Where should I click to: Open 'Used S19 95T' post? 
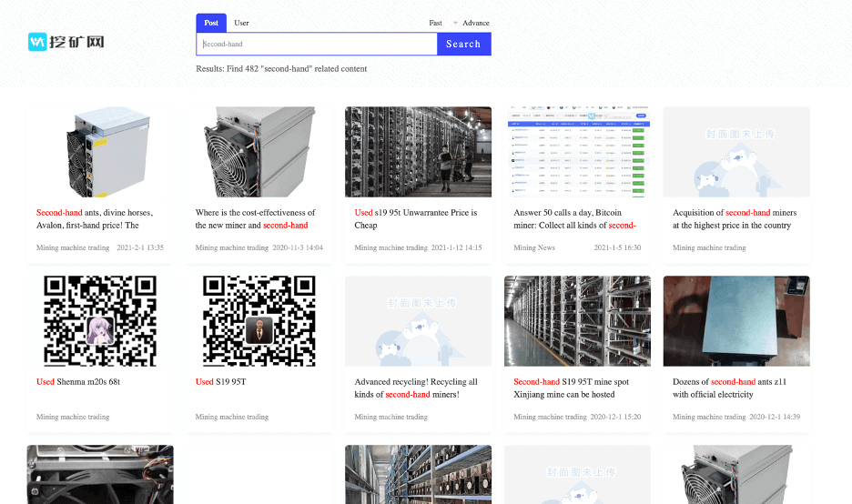click(x=220, y=382)
